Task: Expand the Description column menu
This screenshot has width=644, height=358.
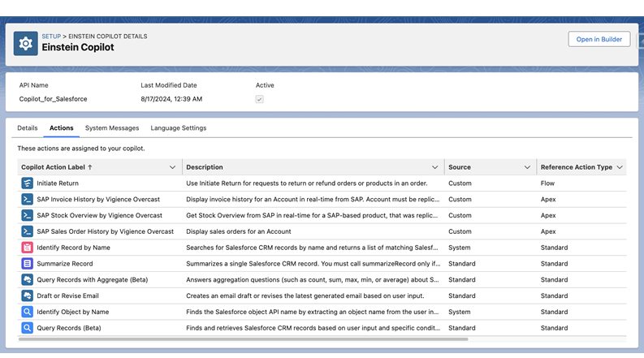Action: click(435, 167)
